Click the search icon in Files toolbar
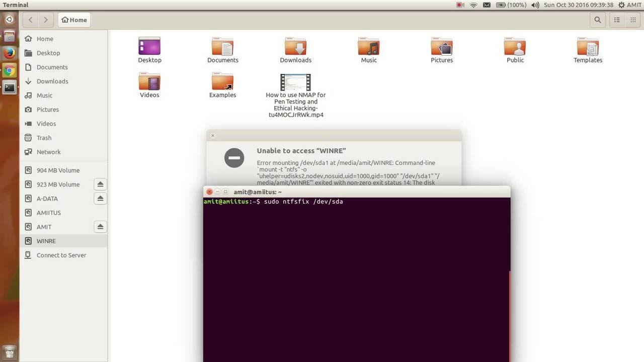 click(x=597, y=20)
